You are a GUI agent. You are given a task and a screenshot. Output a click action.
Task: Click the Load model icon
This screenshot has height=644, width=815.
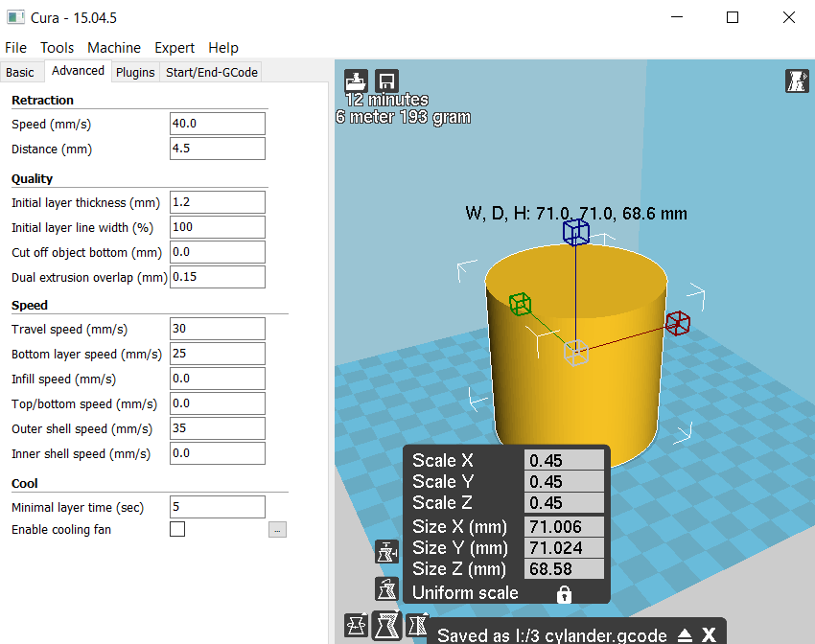[x=356, y=81]
